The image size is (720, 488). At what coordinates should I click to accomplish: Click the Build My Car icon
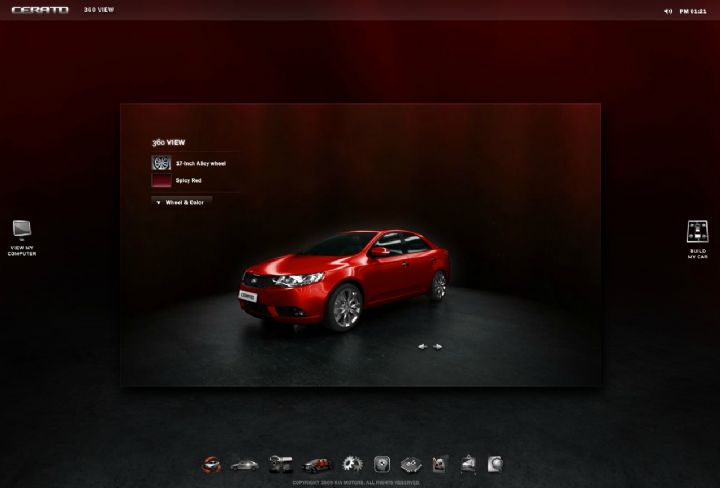pos(698,239)
